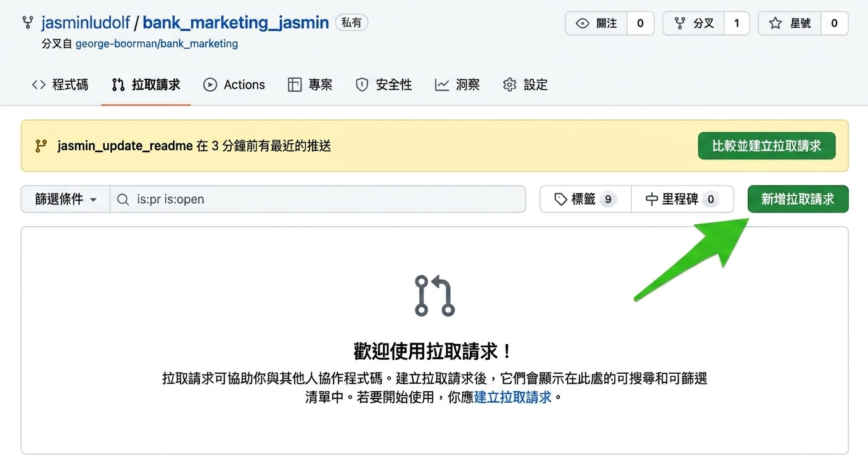View the 洞察 tab
The image size is (868, 473).
457,85
